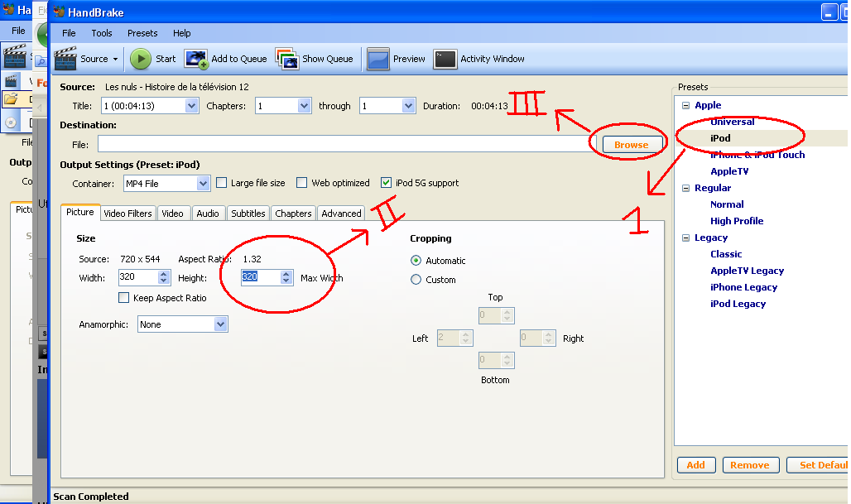Select Automatic cropping radio button
Screen dimensions: 851x504
(x=416, y=261)
